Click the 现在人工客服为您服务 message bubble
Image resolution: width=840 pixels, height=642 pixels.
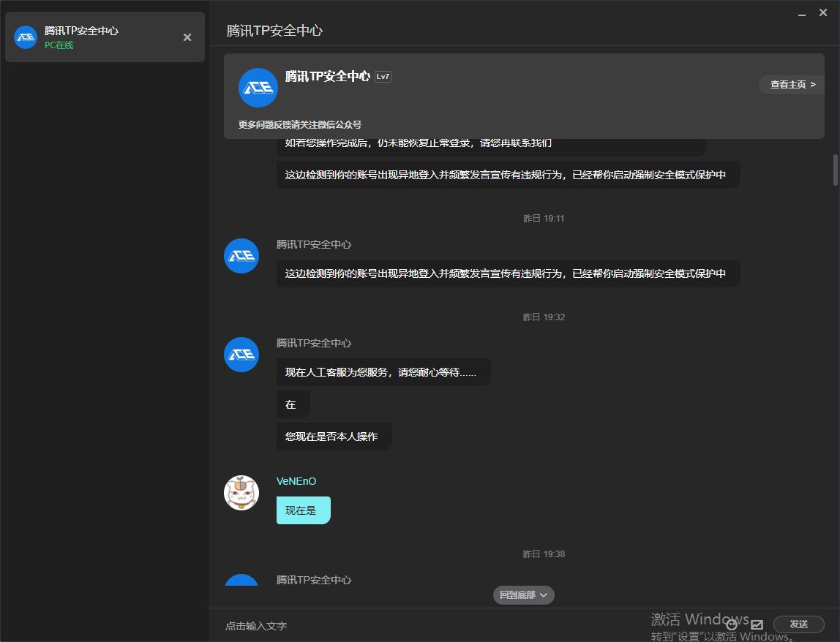(x=383, y=372)
